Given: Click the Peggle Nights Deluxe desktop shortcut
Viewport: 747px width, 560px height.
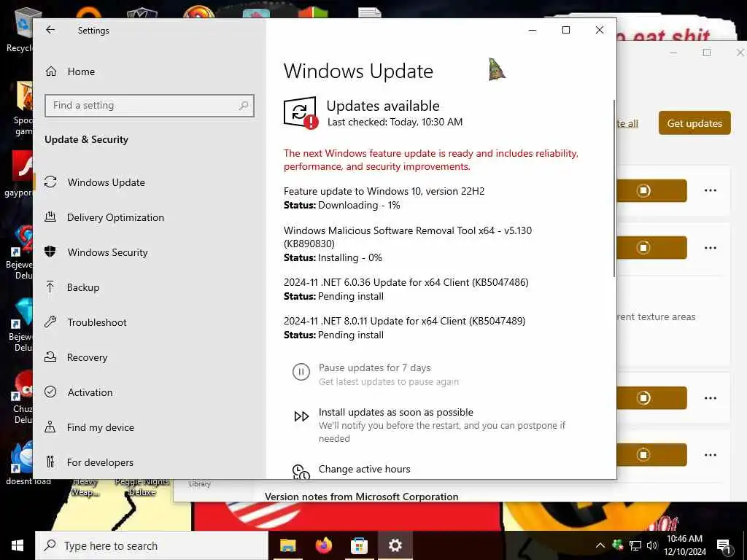Looking at the screenshot, I should pos(142,486).
